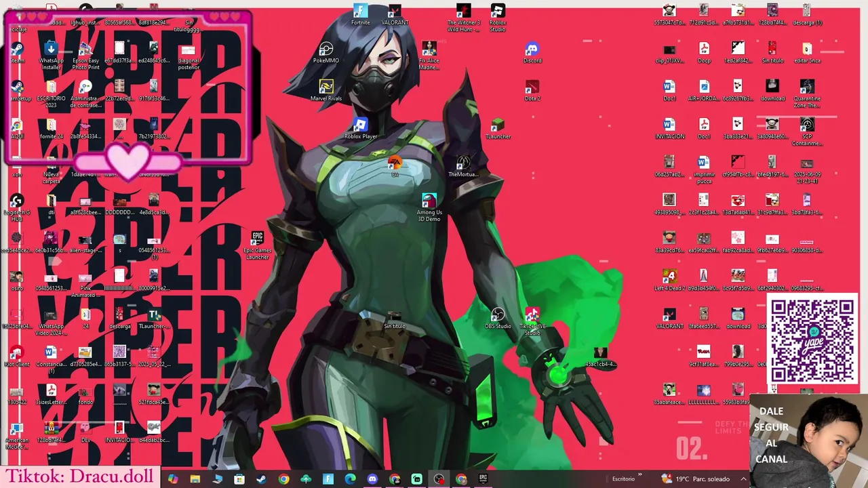Select Fix Alice Madness shortcut

tap(429, 56)
